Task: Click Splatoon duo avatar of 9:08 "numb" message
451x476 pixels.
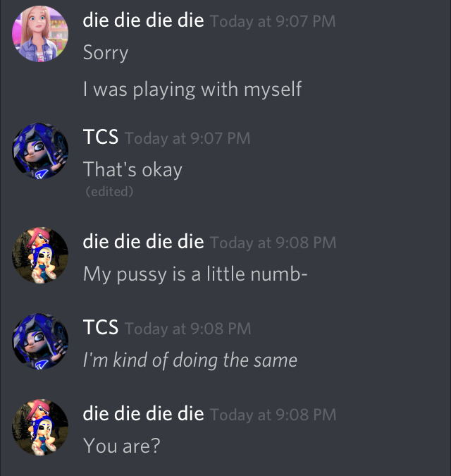Action: point(40,255)
